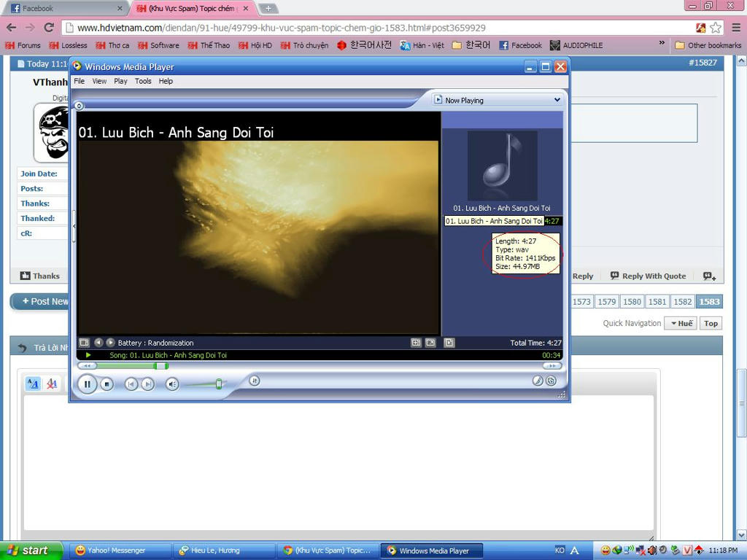Open the File menu in Media Player

click(79, 81)
